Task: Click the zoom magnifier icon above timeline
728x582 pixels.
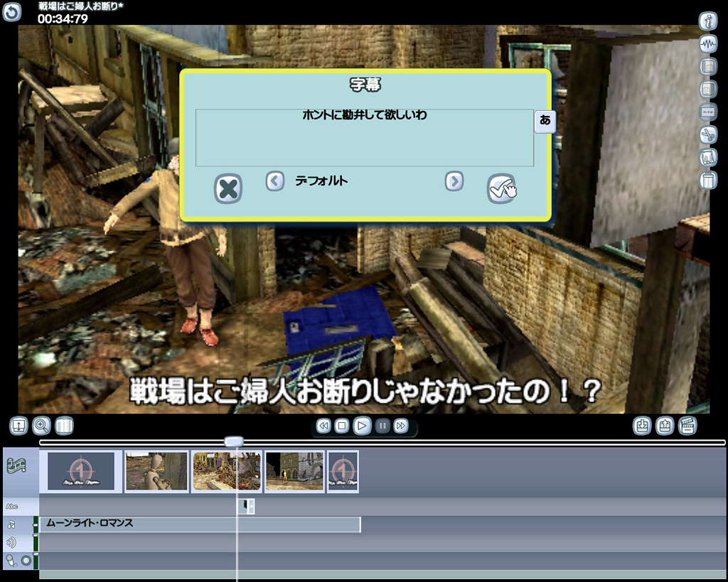Action: pos(41,426)
